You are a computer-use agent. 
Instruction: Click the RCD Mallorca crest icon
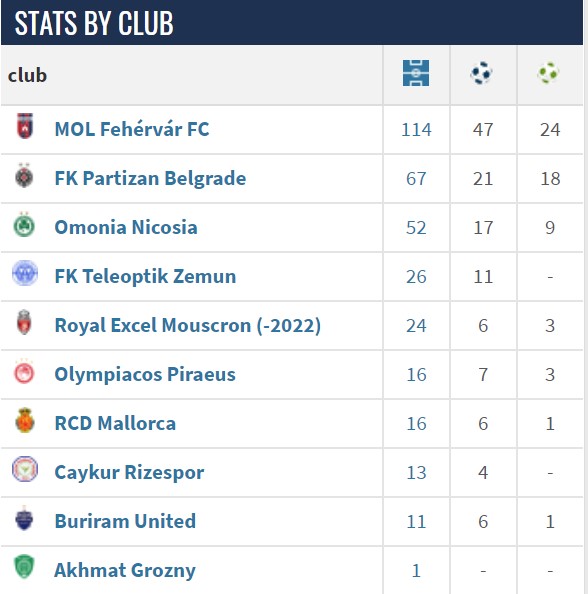pos(25,420)
